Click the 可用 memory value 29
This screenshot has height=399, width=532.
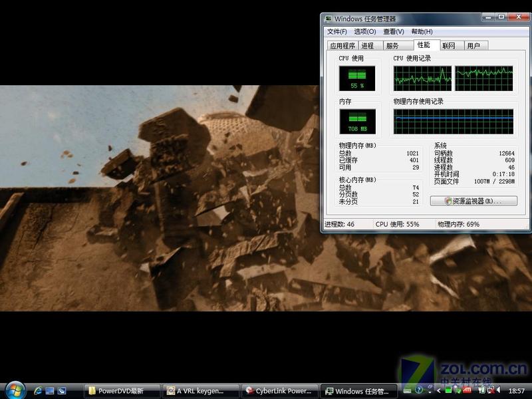pyautogui.click(x=416, y=168)
